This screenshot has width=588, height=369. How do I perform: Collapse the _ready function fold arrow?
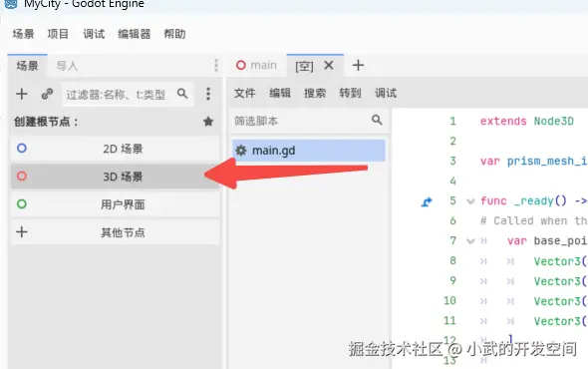point(470,201)
